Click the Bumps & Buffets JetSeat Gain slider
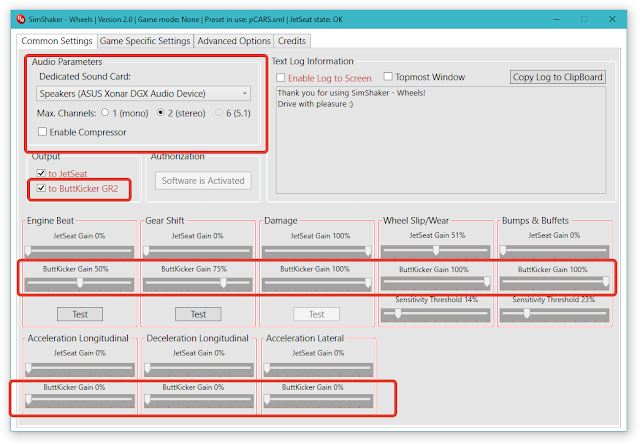Image resolution: width=640 pixels, height=445 pixels. (554, 251)
